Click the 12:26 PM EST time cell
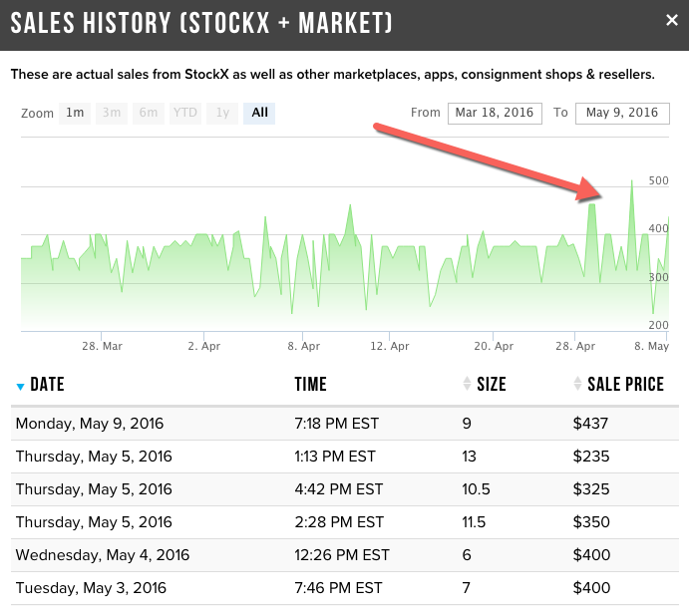The image size is (689, 616). [x=342, y=555]
